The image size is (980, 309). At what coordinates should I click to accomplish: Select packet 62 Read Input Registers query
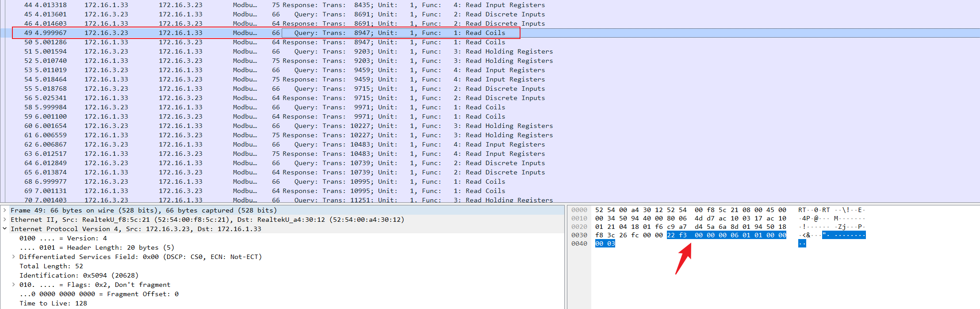click(x=265, y=144)
